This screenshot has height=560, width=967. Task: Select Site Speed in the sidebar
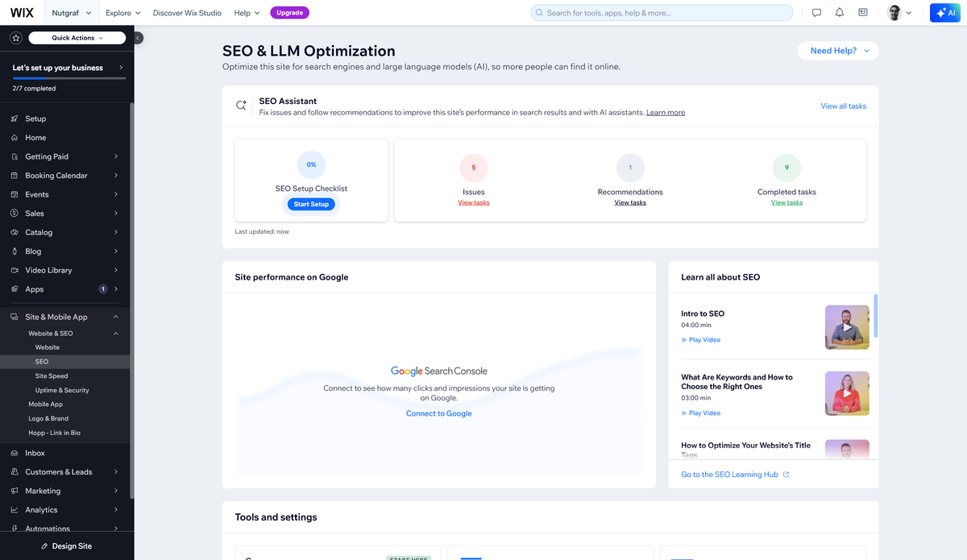pos(52,376)
